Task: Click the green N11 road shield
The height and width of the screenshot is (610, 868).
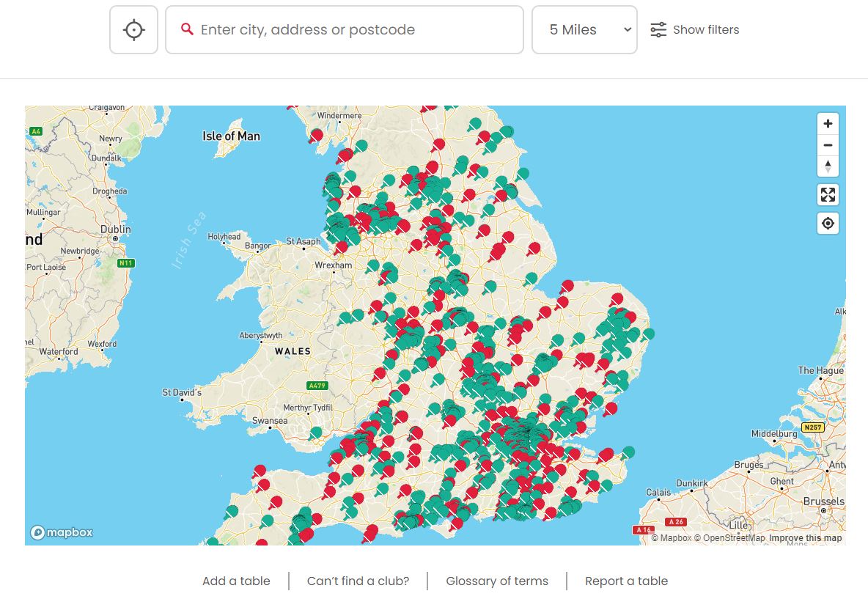Action: pyautogui.click(x=125, y=263)
